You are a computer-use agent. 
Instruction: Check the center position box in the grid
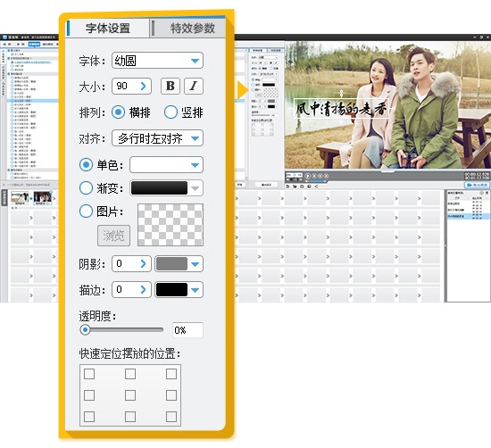[130, 395]
